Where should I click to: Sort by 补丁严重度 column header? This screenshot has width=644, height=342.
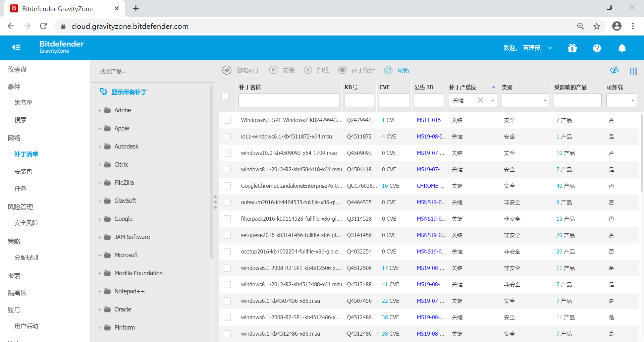tap(463, 87)
